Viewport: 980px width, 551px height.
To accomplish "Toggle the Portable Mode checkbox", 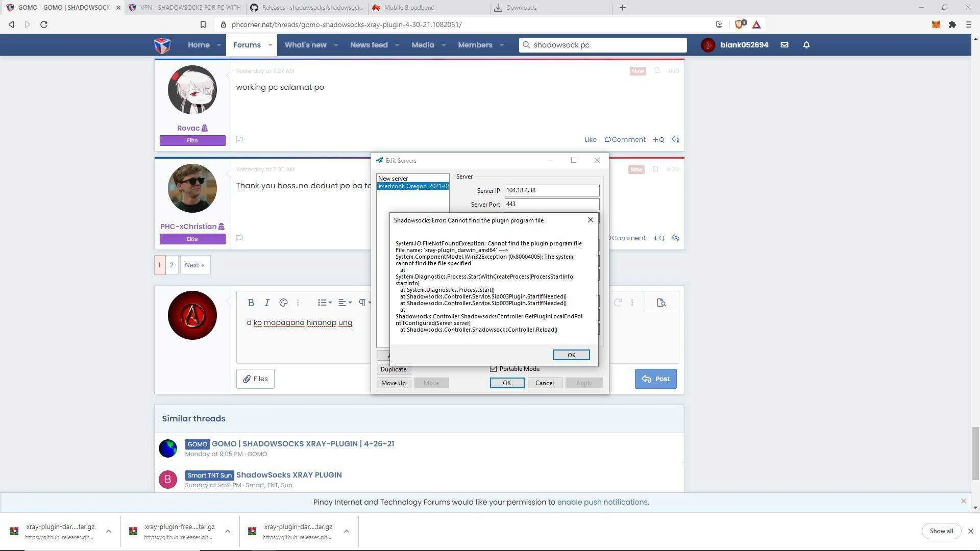I will [x=493, y=369].
